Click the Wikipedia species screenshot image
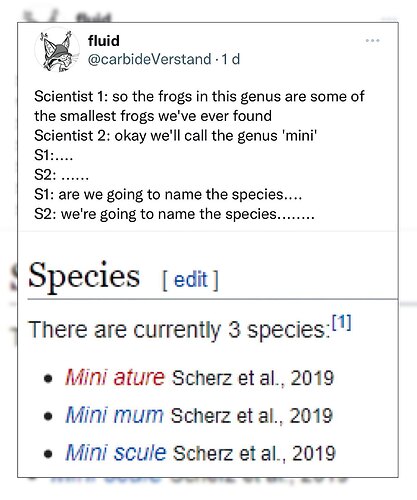Viewport: 417px width, 500px height. (x=208, y=354)
